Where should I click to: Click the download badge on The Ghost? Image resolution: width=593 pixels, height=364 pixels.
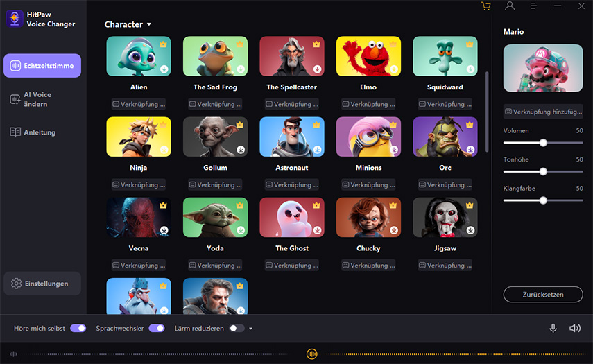(x=317, y=230)
